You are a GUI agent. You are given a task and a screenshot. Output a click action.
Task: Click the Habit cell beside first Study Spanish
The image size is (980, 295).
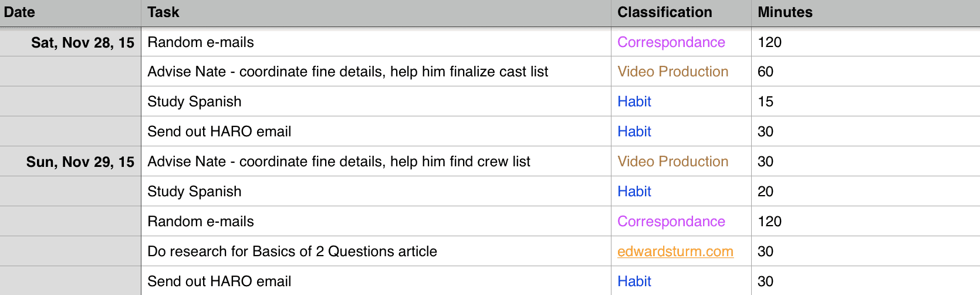pyautogui.click(x=681, y=102)
